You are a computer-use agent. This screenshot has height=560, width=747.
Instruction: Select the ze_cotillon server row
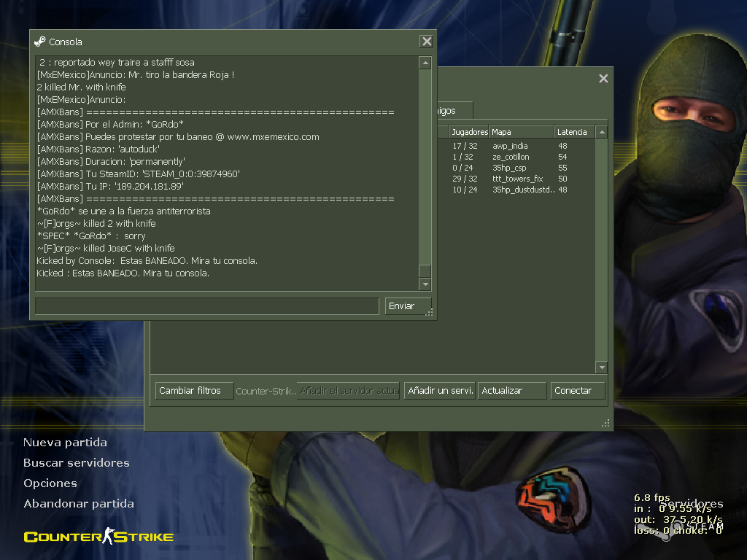point(516,157)
